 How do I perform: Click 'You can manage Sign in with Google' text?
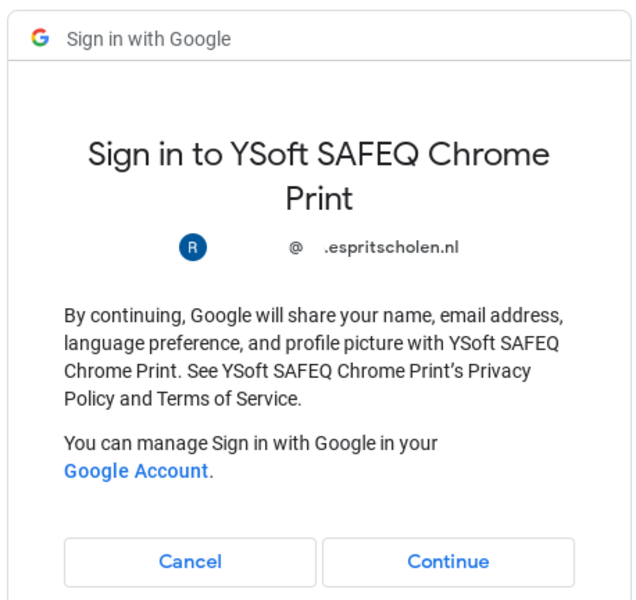[x=250, y=443]
